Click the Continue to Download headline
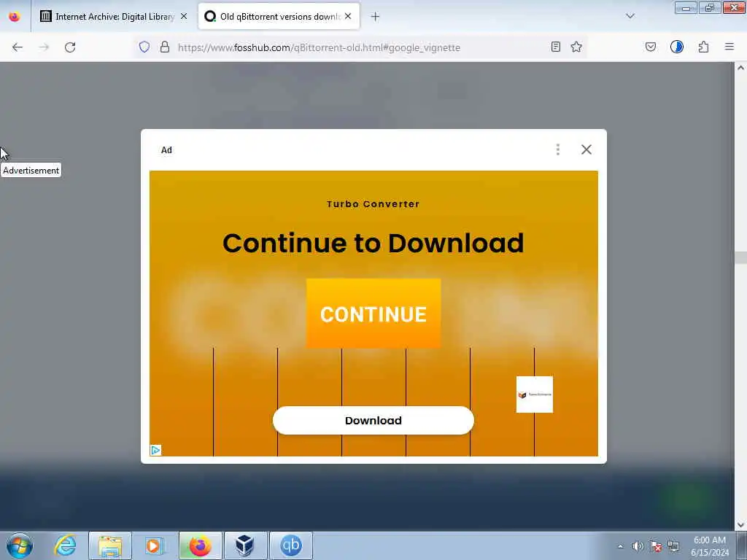The image size is (747, 560). tap(373, 243)
